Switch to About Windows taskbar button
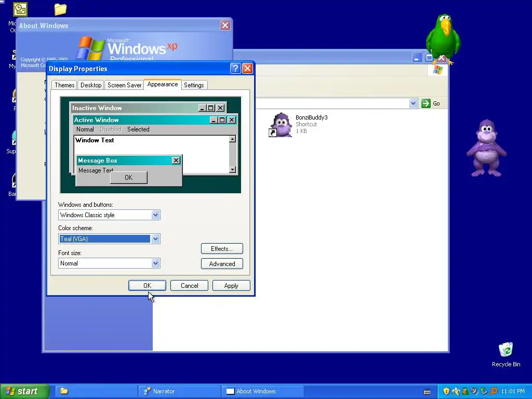The height and width of the screenshot is (399, 532). pos(262,391)
